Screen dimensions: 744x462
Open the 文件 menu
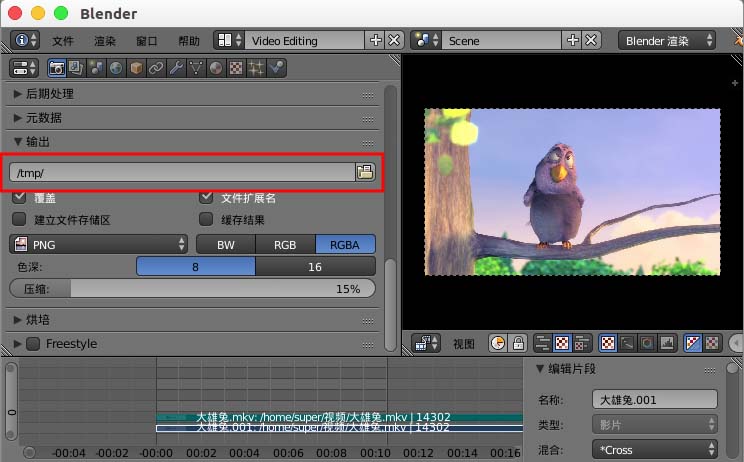pos(63,41)
